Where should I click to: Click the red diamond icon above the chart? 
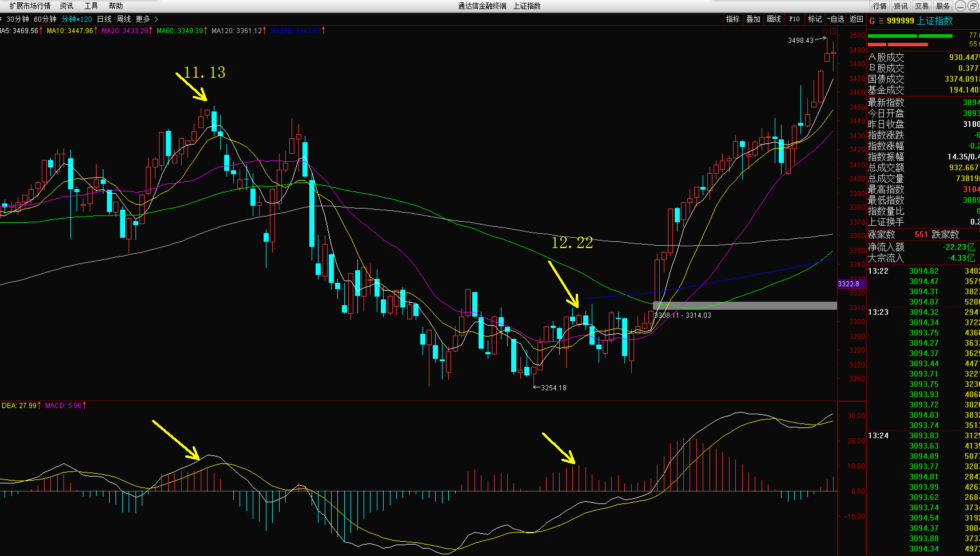(824, 31)
